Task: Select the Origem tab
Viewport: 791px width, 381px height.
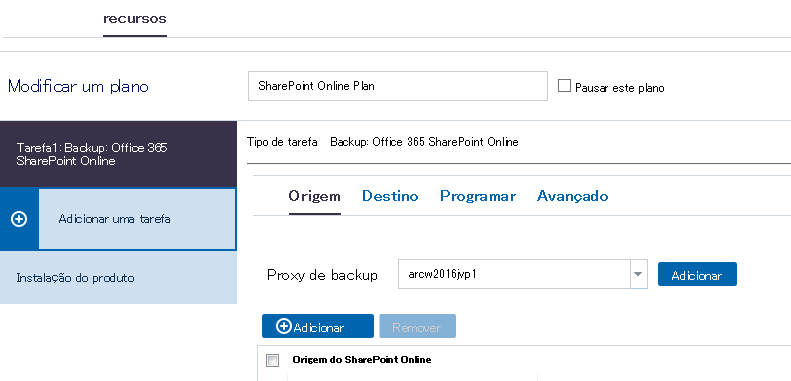Action: 315,196
